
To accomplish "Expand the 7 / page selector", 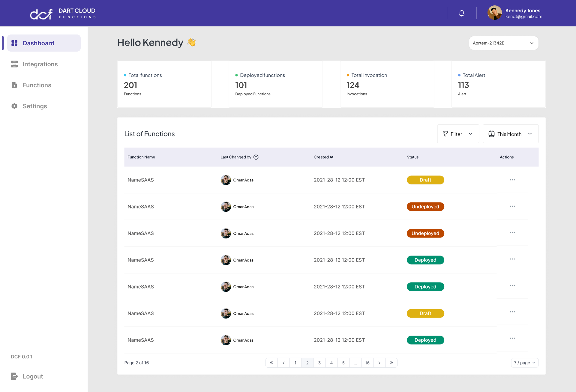I will pyautogui.click(x=524, y=363).
